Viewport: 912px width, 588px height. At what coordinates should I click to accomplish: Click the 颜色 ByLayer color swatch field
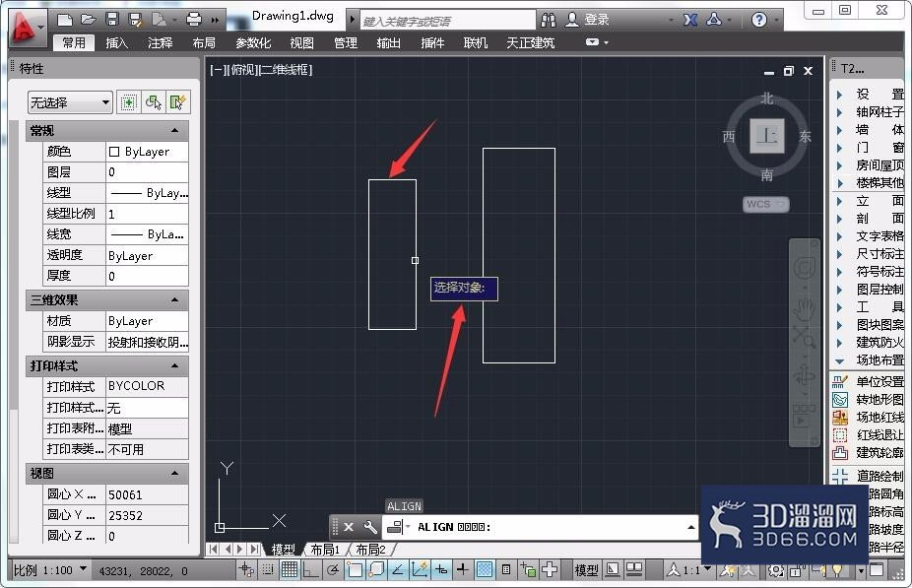[147, 152]
